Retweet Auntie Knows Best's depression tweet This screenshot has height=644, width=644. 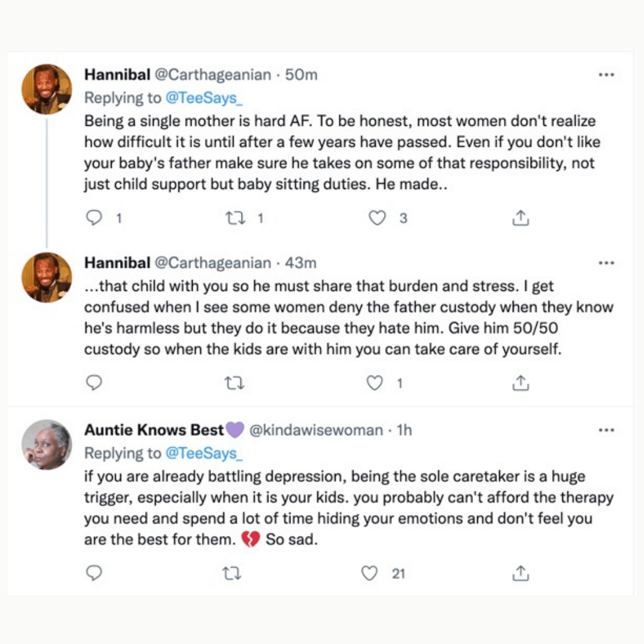[231, 574]
